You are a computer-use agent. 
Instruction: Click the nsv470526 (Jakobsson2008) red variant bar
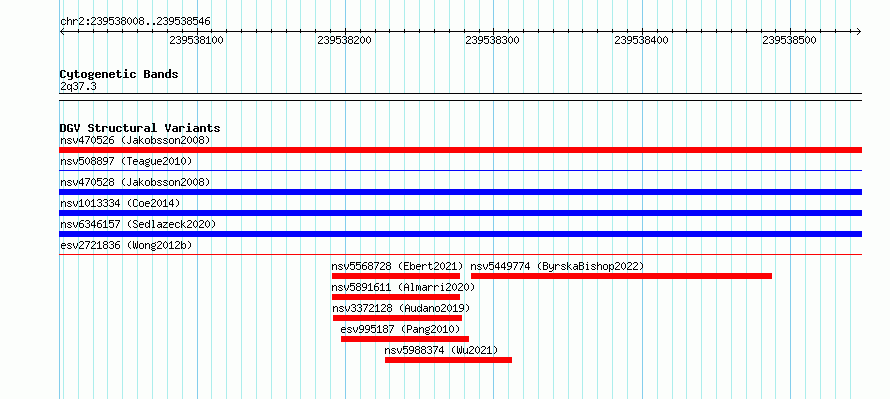click(x=460, y=150)
